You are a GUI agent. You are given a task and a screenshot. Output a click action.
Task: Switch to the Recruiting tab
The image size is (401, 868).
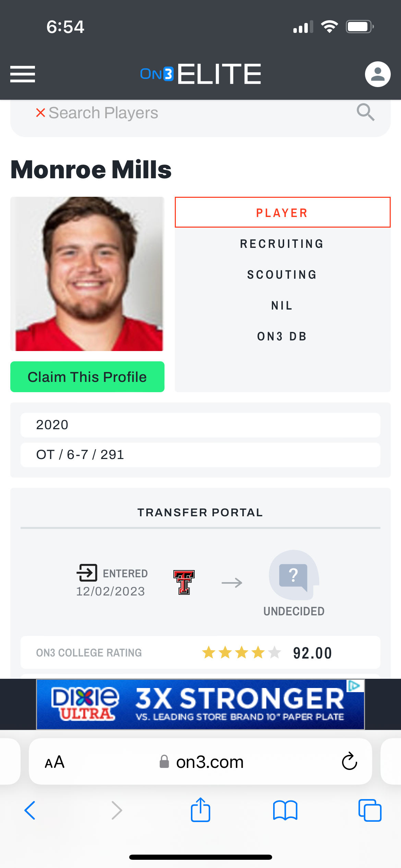click(282, 244)
